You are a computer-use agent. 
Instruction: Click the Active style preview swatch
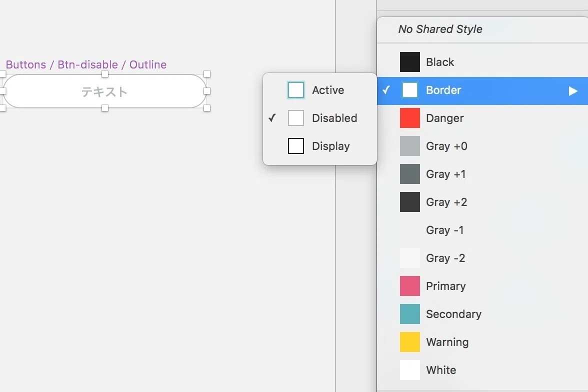[296, 90]
